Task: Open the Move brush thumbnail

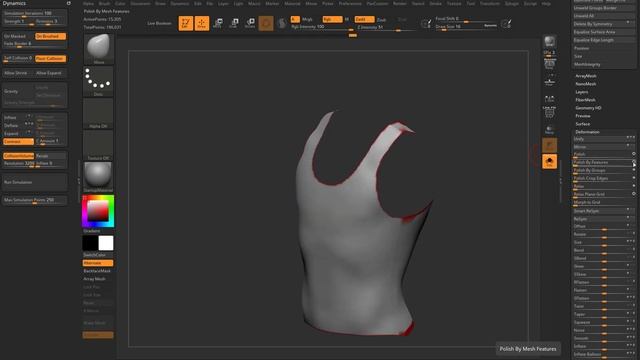Action: [98, 49]
